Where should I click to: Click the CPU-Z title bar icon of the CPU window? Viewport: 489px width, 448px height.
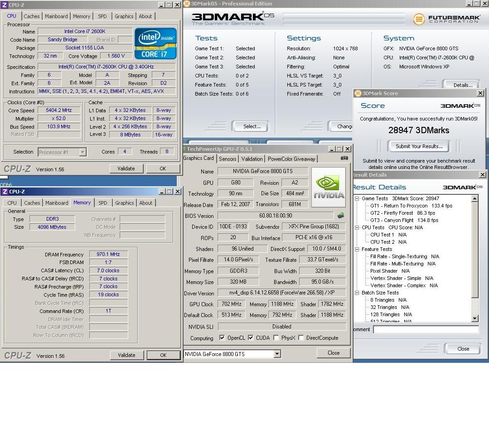click(x=5, y=5)
